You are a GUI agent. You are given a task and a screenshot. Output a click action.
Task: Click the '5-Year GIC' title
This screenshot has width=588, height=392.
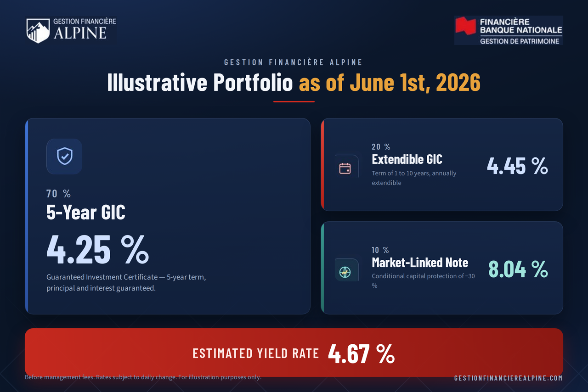[86, 213]
